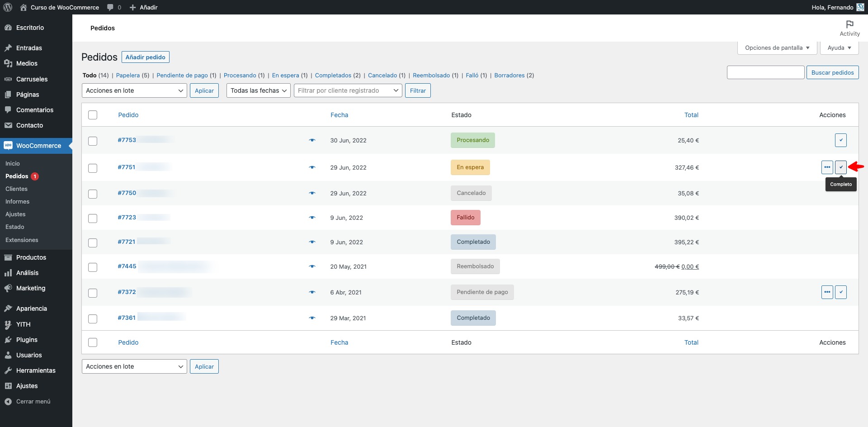Mark order #7372 complete with checkmark icon
The width and height of the screenshot is (868, 427).
841,292
